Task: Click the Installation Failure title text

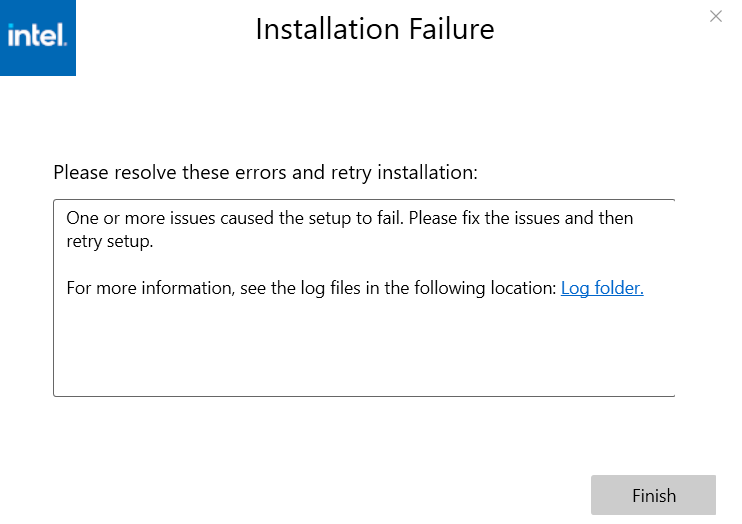Action: click(x=374, y=29)
